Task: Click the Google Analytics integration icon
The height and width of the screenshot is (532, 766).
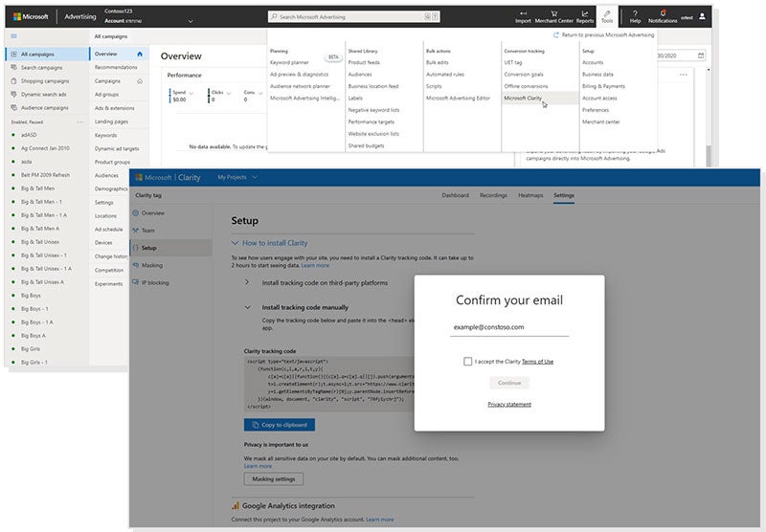Action: click(236, 505)
